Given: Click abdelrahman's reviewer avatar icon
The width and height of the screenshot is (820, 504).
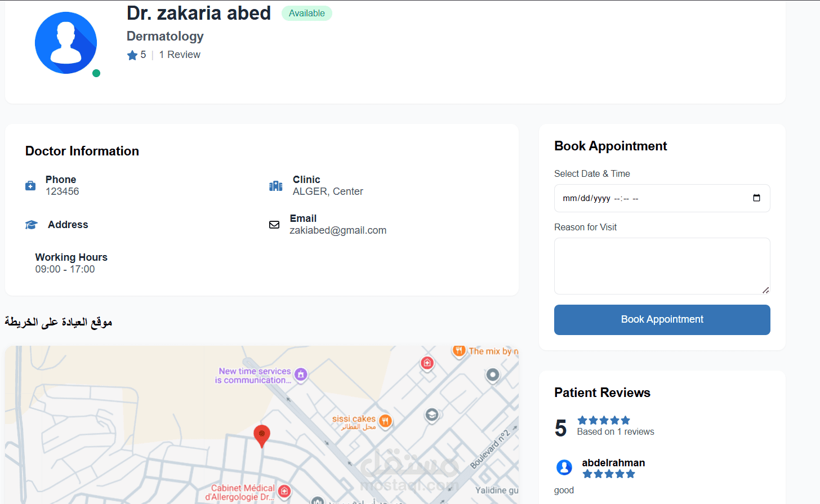Looking at the screenshot, I should (x=564, y=467).
